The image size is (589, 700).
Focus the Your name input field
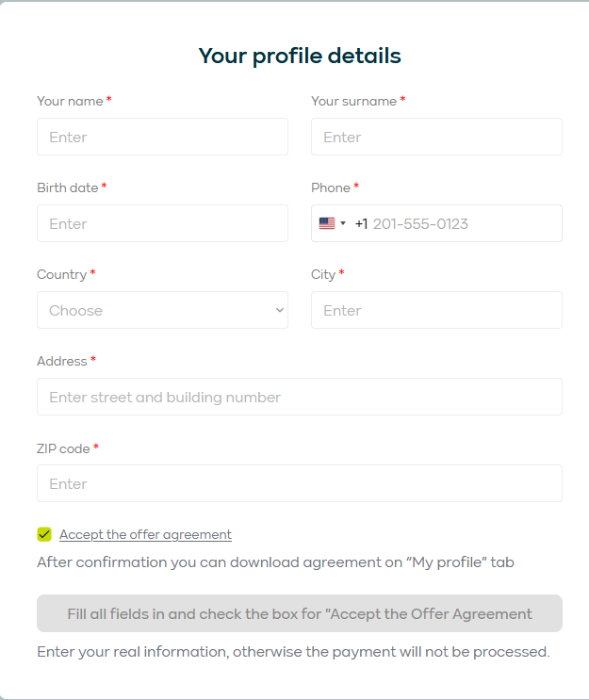coord(162,137)
